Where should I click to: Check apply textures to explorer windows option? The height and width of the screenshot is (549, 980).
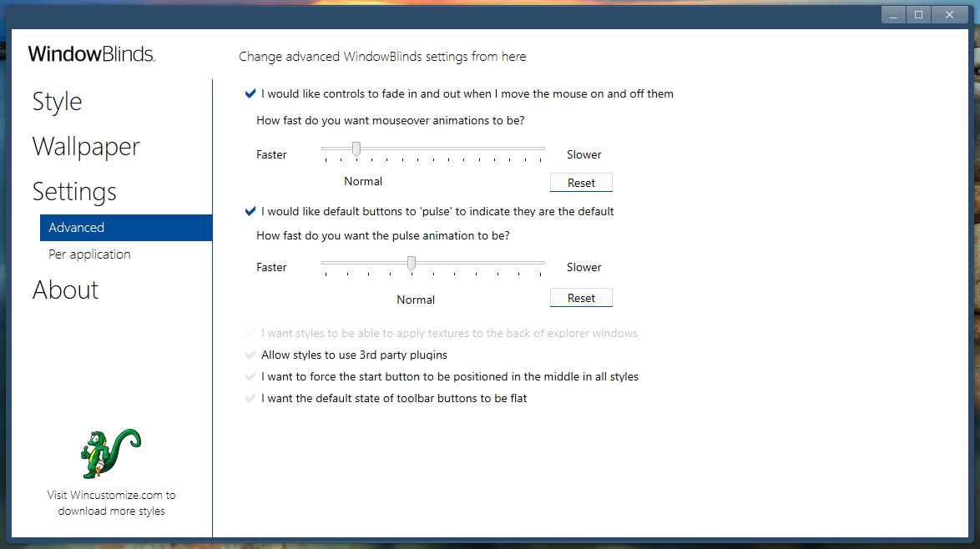click(x=250, y=333)
